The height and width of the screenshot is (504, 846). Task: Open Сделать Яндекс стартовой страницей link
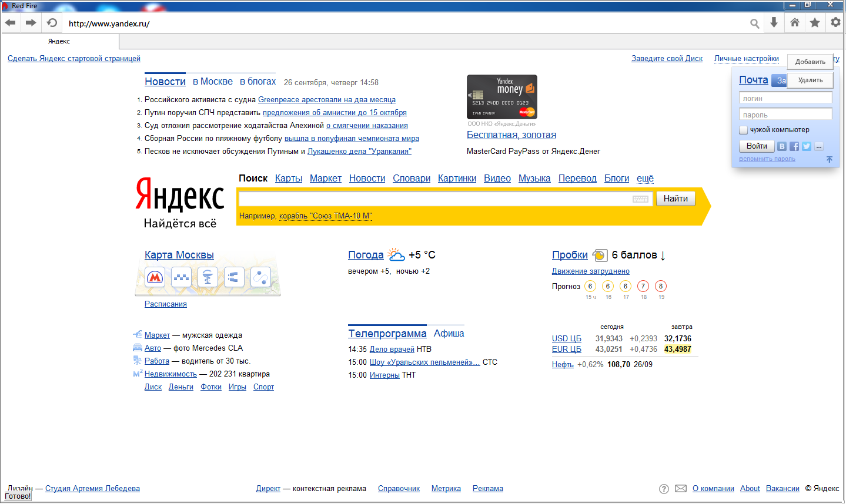coord(74,59)
